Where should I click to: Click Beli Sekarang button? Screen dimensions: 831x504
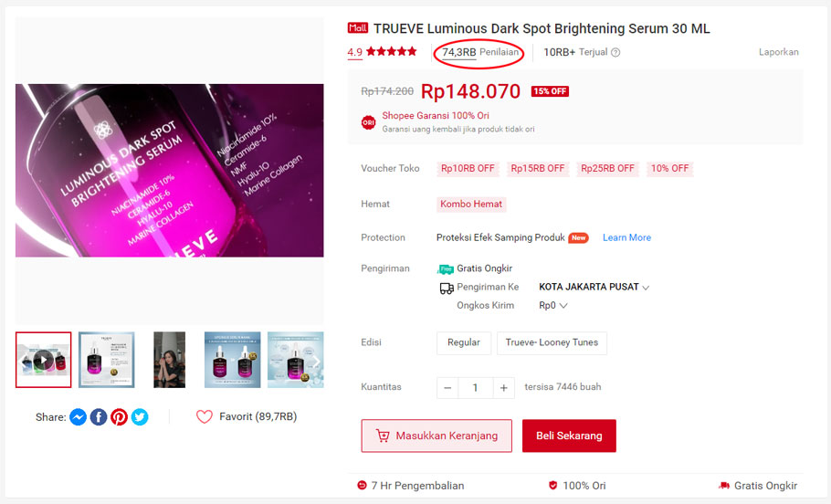569,436
